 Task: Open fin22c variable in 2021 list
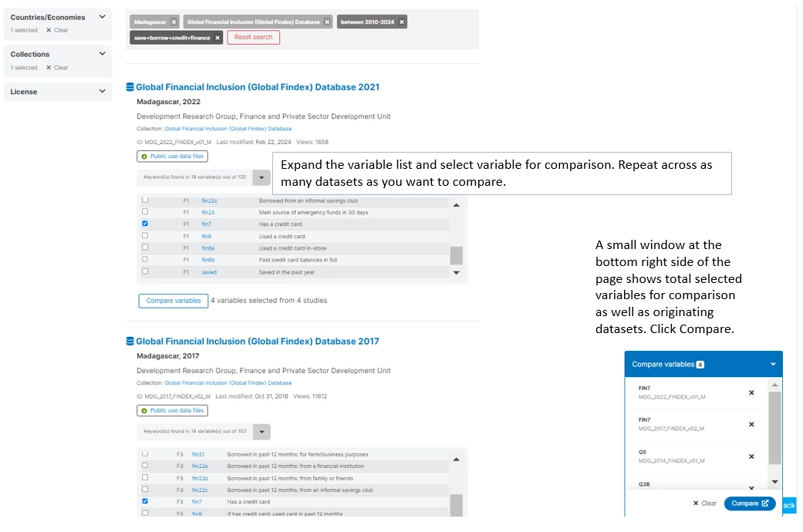tap(210, 200)
